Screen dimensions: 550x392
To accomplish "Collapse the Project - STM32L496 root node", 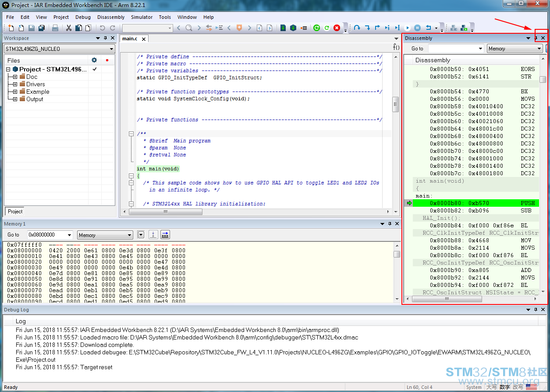I will [x=8, y=69].
